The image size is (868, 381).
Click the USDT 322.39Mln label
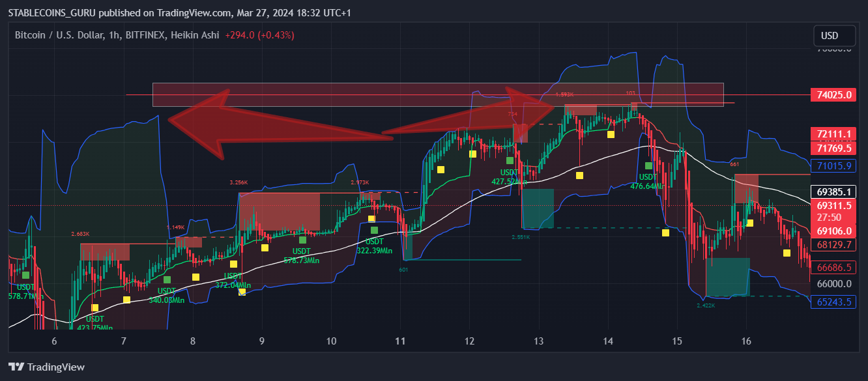tap(375, 246)
